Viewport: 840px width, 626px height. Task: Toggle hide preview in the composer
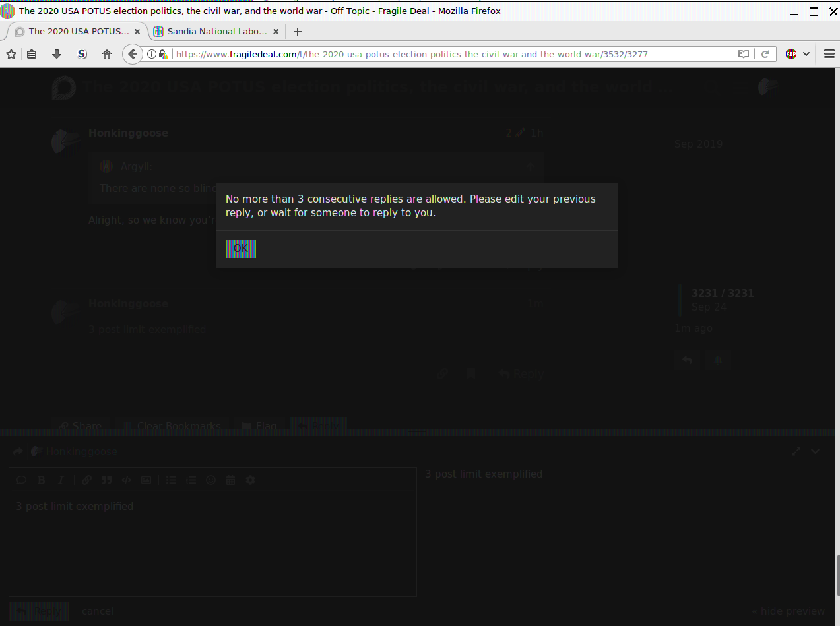tap(788, 611)
